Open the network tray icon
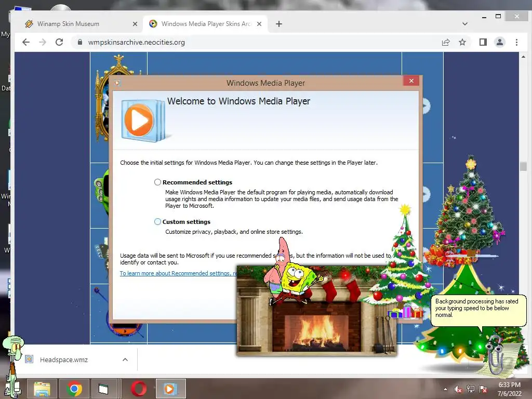 tap(471, 389)
